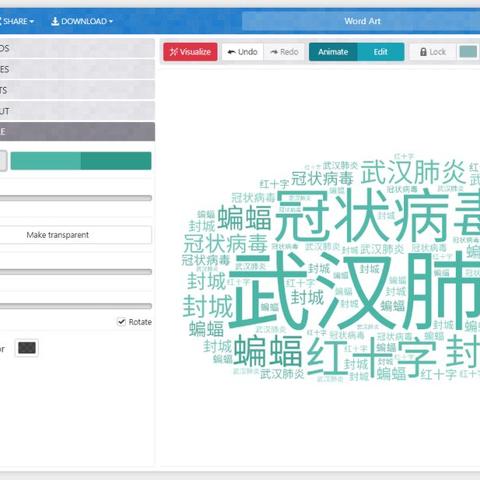480x480 pixels.
Task: Undo the last action
Action: (x=243, y=52)
